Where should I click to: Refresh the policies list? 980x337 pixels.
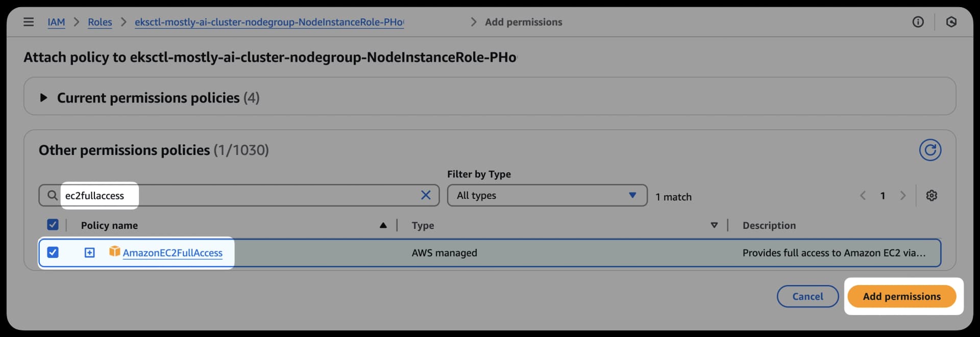[930, 150]
